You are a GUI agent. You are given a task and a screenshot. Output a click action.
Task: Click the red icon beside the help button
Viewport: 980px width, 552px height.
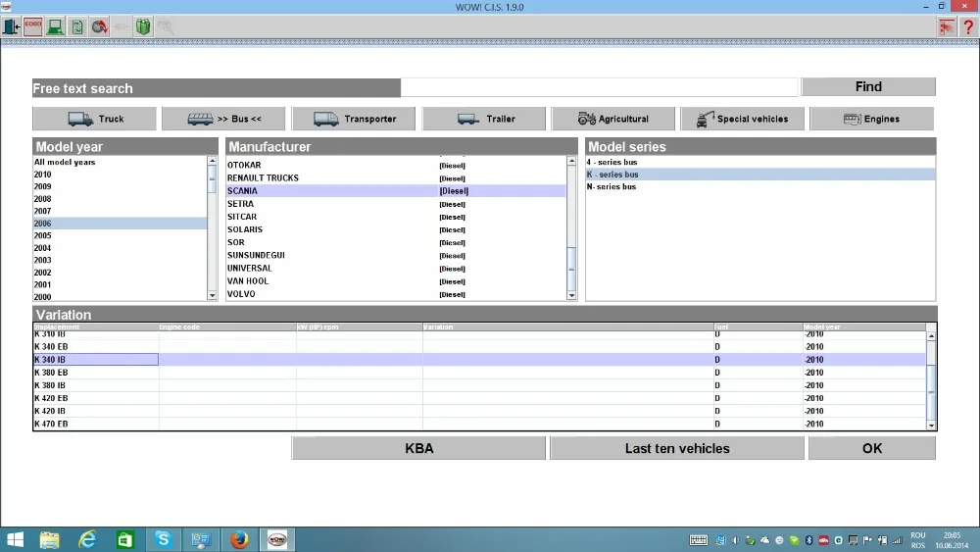(x=947, y=26)
